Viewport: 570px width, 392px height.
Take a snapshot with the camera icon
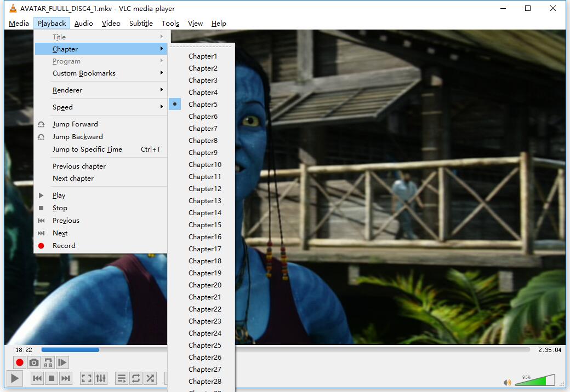pos(34,362)
